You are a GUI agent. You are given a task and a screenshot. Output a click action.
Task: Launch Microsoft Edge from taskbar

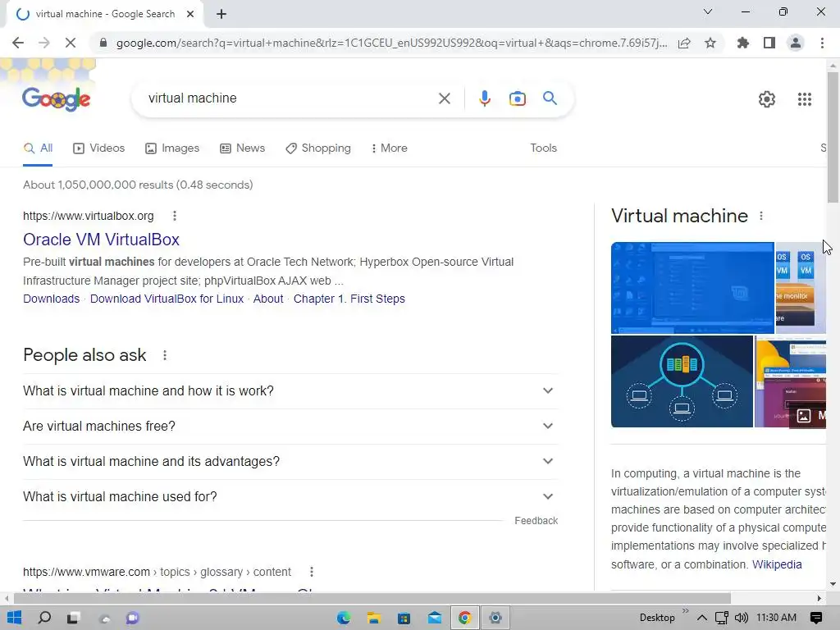coord(343,618)
